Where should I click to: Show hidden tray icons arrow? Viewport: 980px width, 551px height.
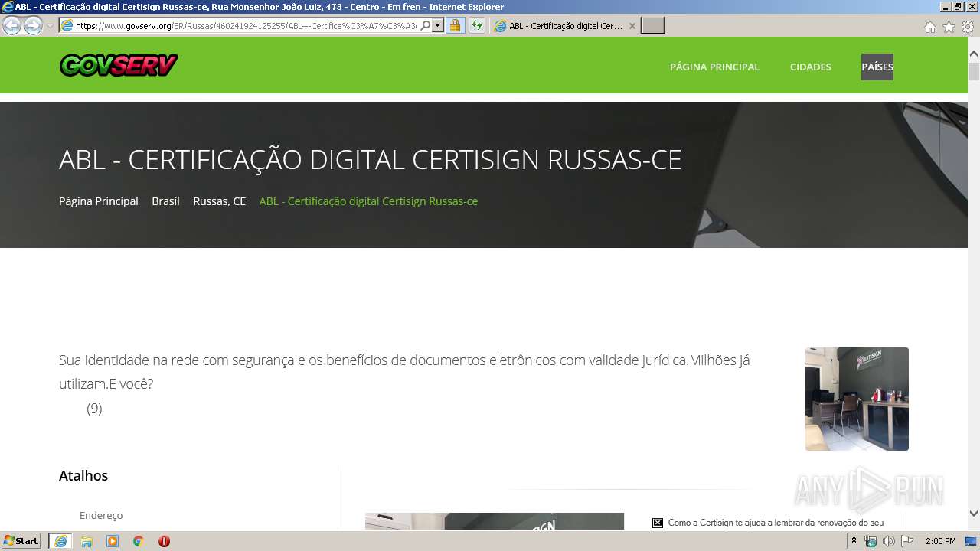point(854,541)
